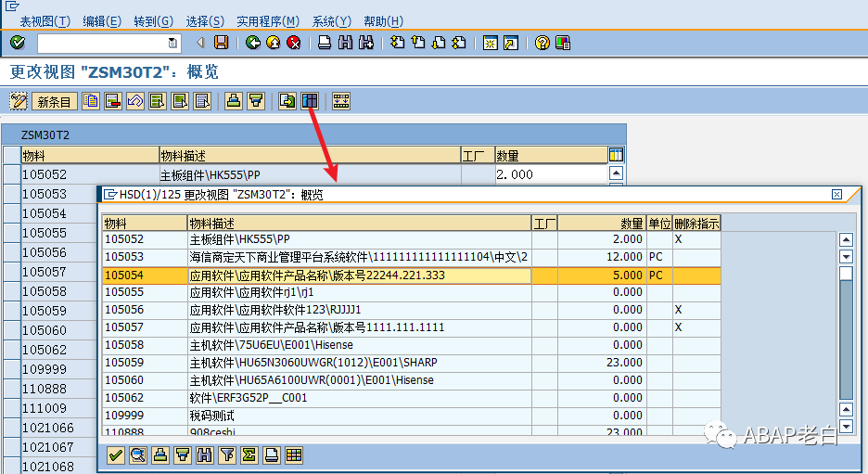Open the 系统(Y) menu

pos(332,21)
